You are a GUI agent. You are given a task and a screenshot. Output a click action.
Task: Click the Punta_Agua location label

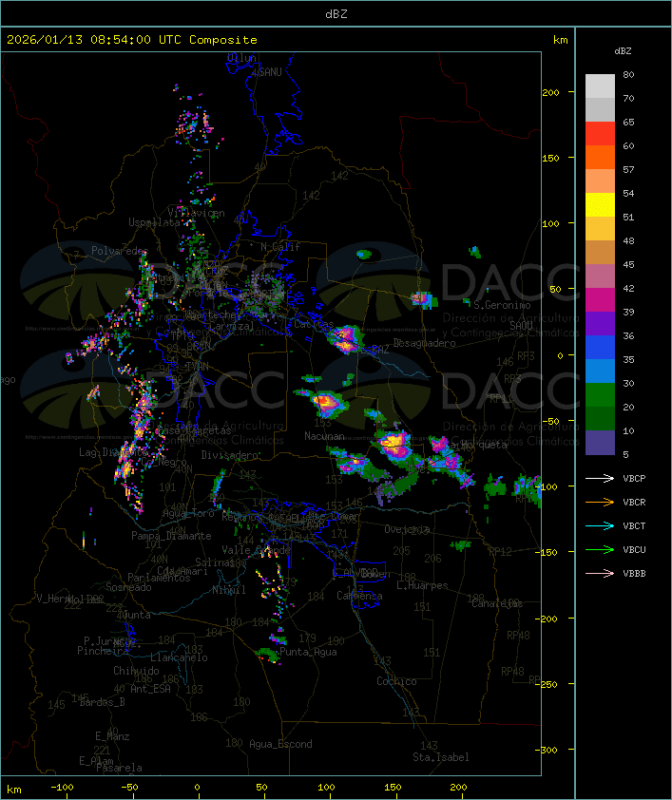pos(309,652)
